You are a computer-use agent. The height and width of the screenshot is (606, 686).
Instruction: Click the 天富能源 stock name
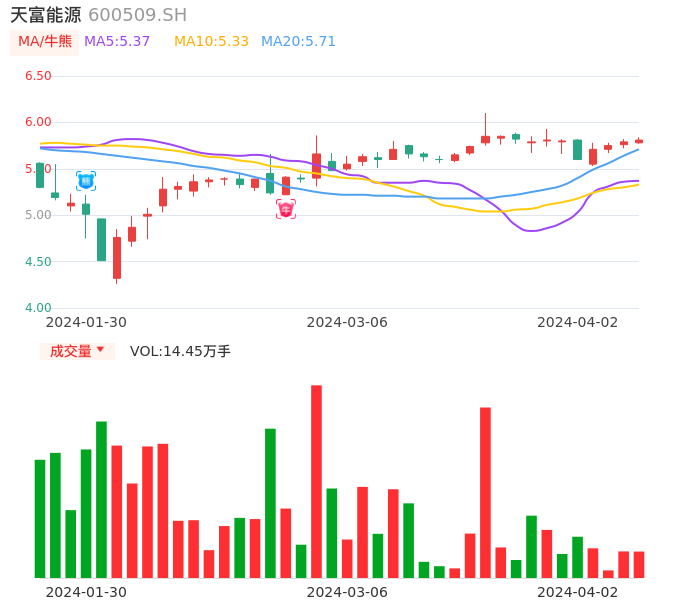point(46,15)
